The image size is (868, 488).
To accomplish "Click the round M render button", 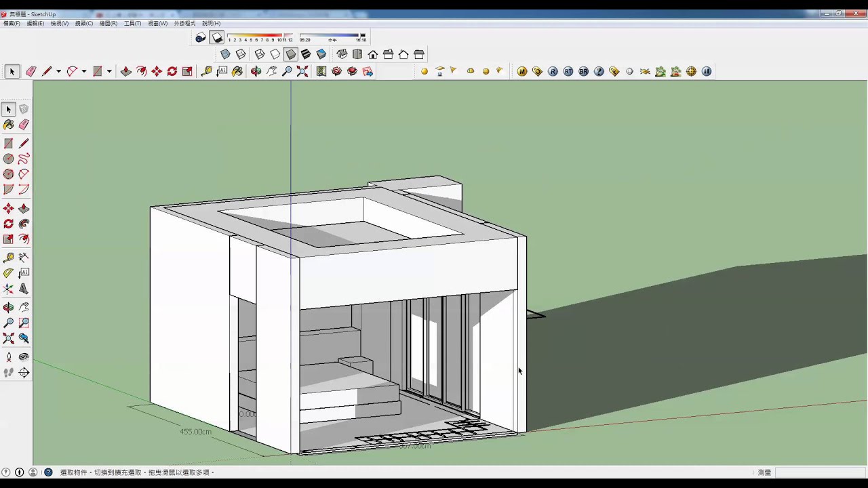I will tap(522, 71).
